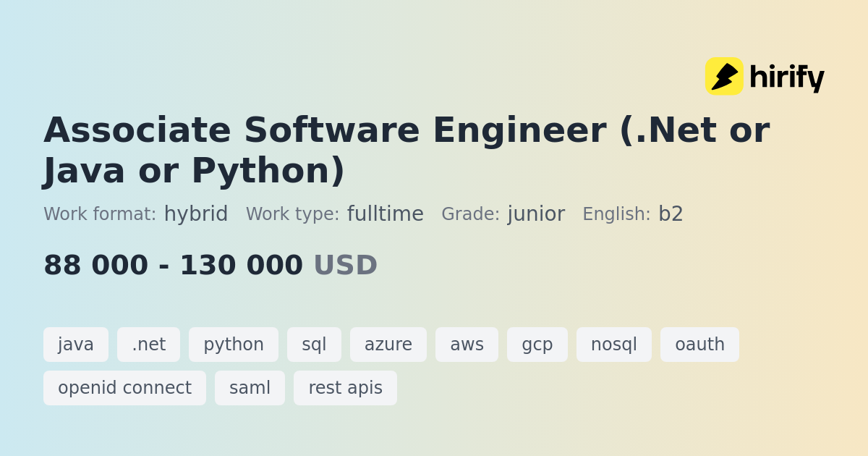Click the gcp skill tag
Screen dimensions: 868x456
pyautogui.click(x=537, y=345)
